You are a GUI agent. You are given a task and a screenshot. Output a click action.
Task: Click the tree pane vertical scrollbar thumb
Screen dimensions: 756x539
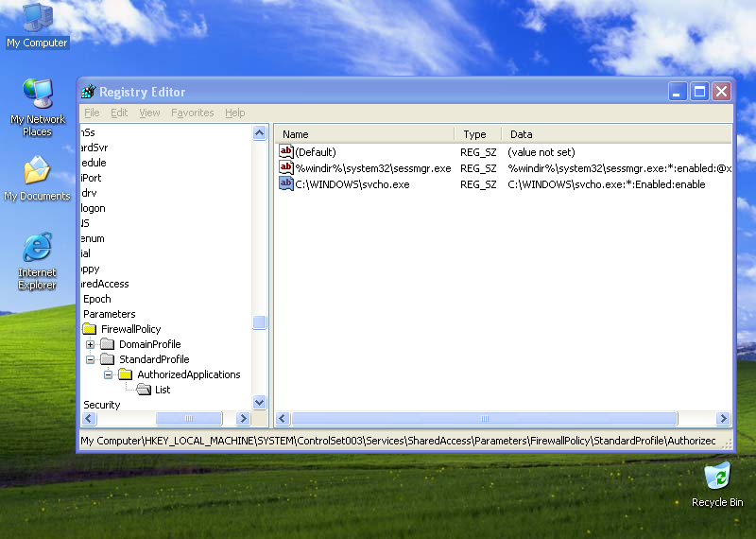click(259, 322)
